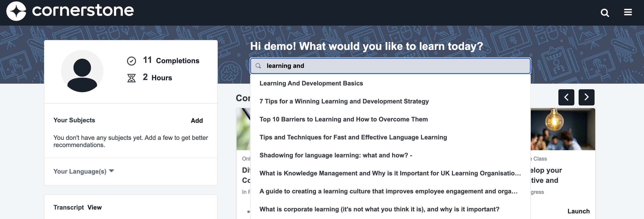Image resolution: width=644 pixels, height=219 pixels.
Task: Pick the guide to creating a learning culture
Action: (x=390, y=192)
